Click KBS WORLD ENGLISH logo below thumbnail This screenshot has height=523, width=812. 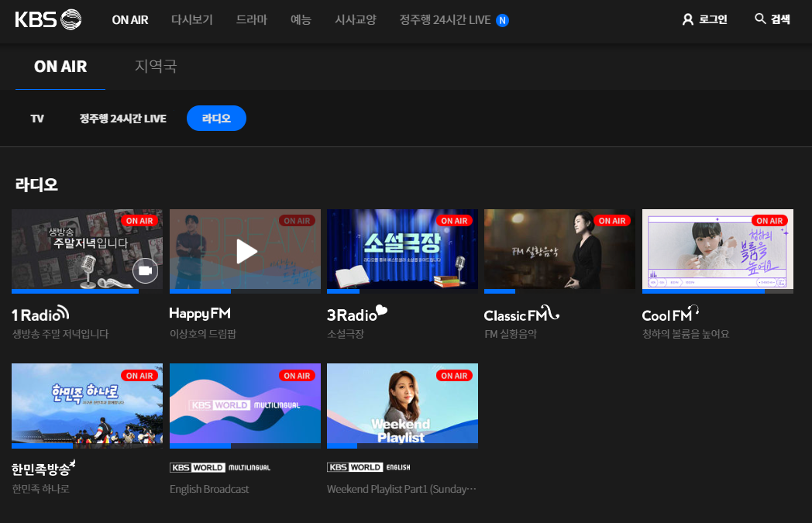tap(369, 467)
